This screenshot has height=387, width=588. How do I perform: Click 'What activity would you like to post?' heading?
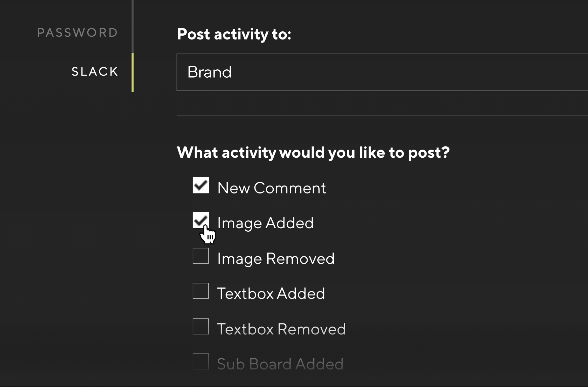click(313, 153)
